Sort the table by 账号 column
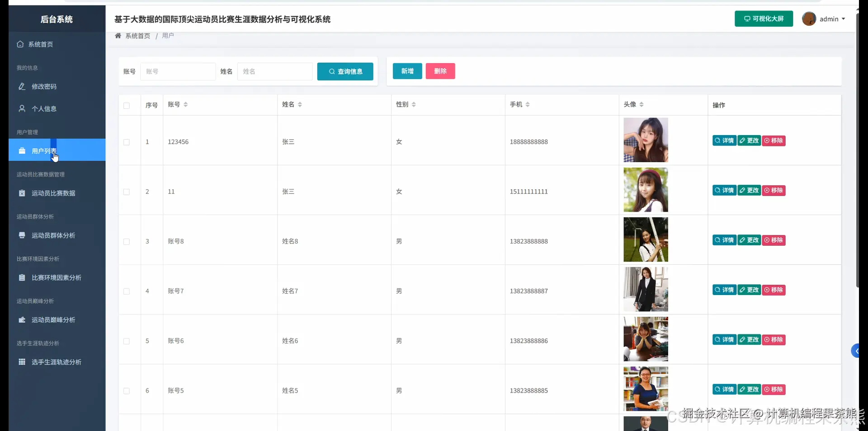The width and height of the screenshot is (868, 431). coord(185,105)
